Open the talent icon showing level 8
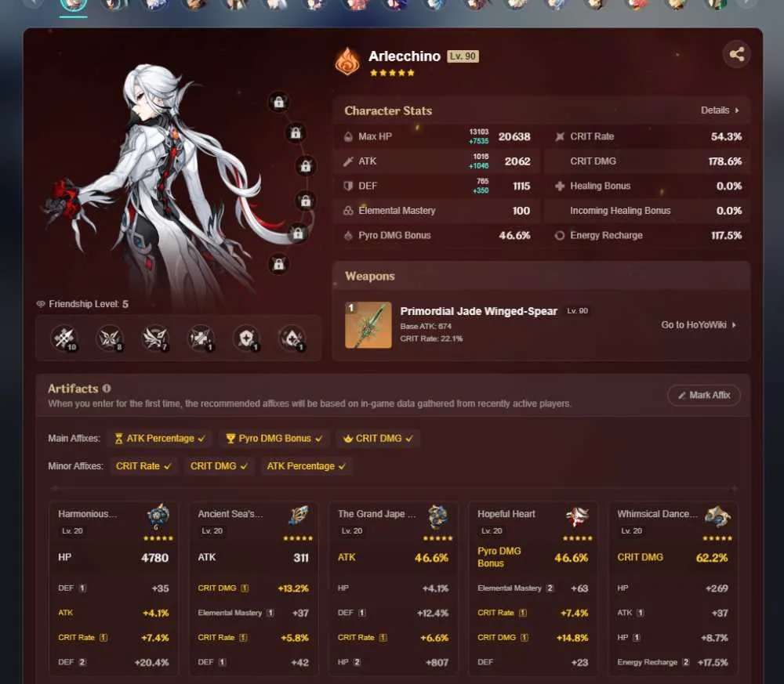 (110, 338)
